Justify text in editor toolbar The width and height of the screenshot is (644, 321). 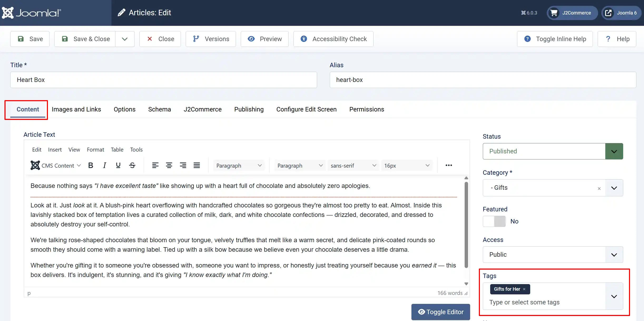point(197,165)
